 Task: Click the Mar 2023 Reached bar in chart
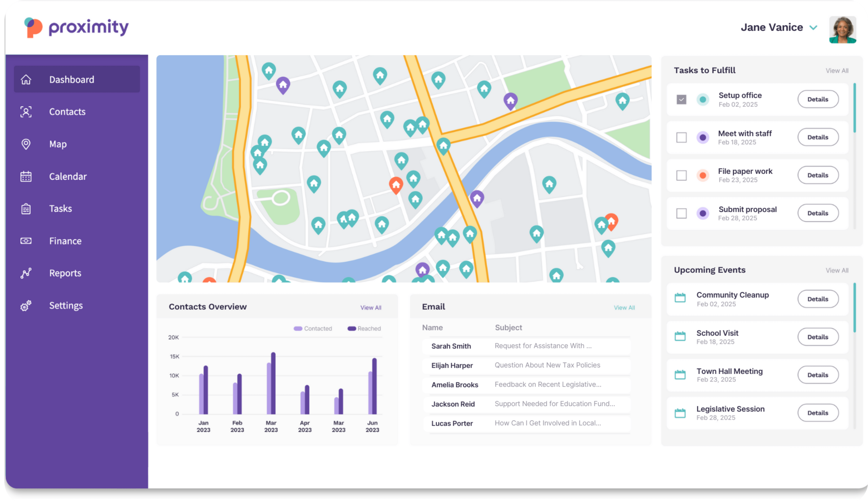tap(273, 383)
